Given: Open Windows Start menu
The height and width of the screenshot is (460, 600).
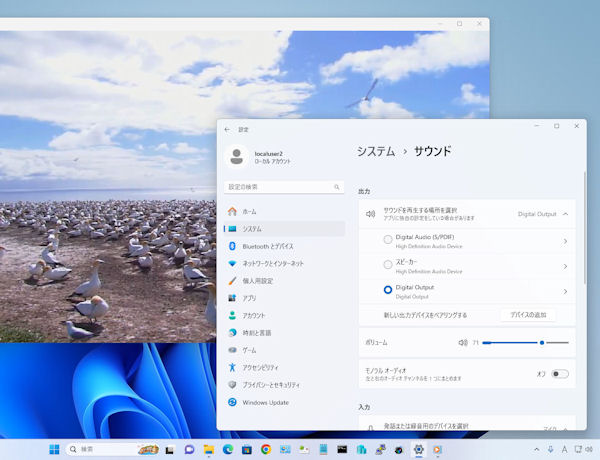Looking at the screenshot, I should click(x=54, y=449).
